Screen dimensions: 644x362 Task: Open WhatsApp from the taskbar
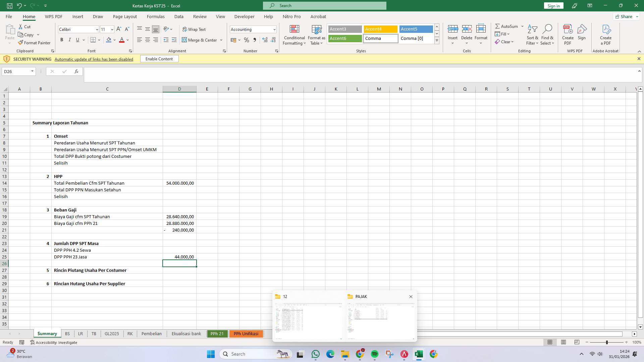point(315,354)
